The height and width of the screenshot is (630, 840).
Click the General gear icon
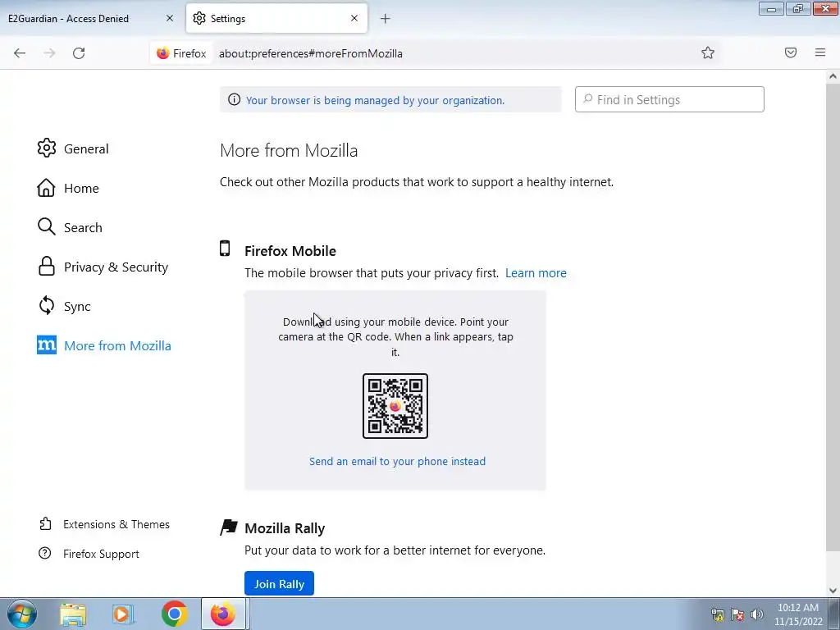(x=47, y=148)
